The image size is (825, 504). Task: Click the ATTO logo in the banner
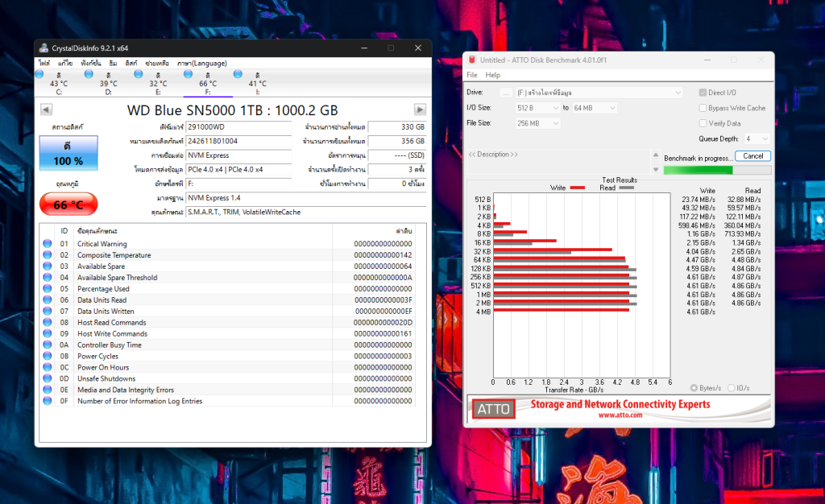[494, 409]
